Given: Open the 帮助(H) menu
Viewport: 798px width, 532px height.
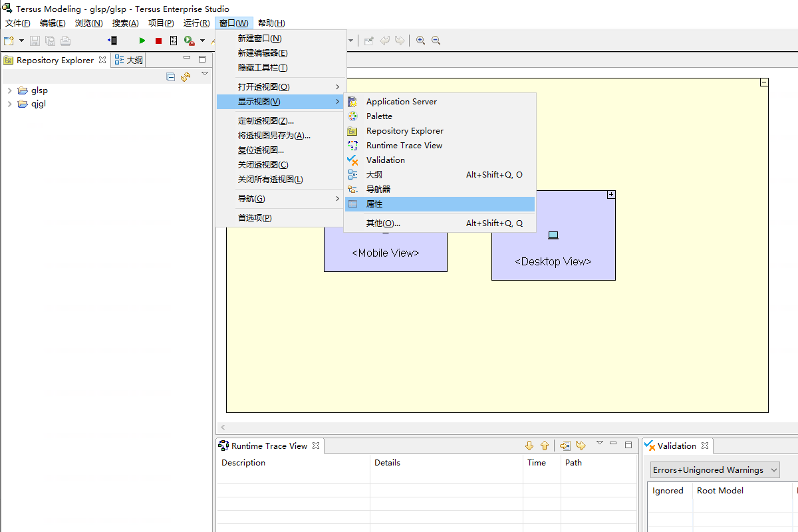Looking at the screenshot, I should tap(271, 23).
